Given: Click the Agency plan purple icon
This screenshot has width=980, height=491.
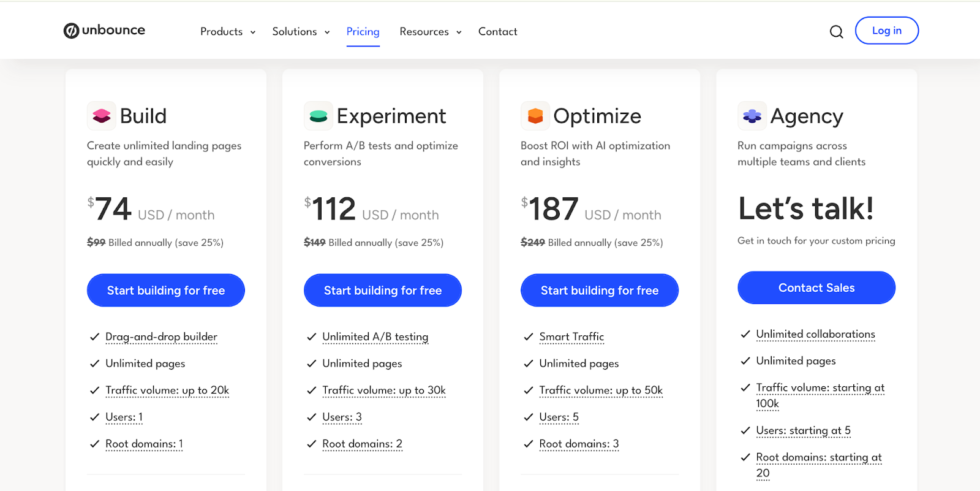Looking at the screenshot, I should 752,116.
